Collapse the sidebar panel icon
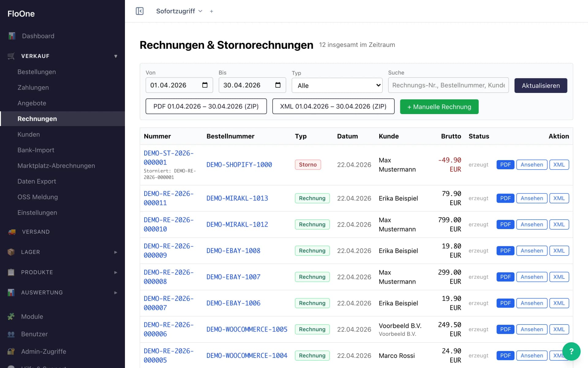Screen dimensions: 588x368 (x=140, y=11)
